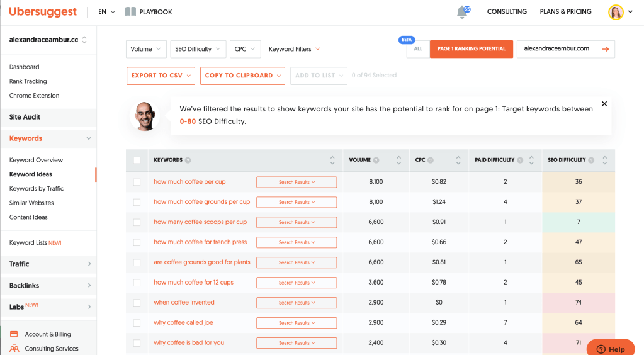This screenshot has width=644, height=355.
Task: Open Similar Websites in sidebar
Action: [x=31, y=203]
